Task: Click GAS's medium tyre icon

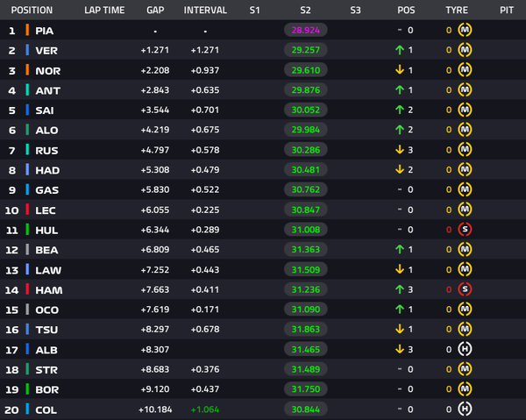Action: click(465, 189)
